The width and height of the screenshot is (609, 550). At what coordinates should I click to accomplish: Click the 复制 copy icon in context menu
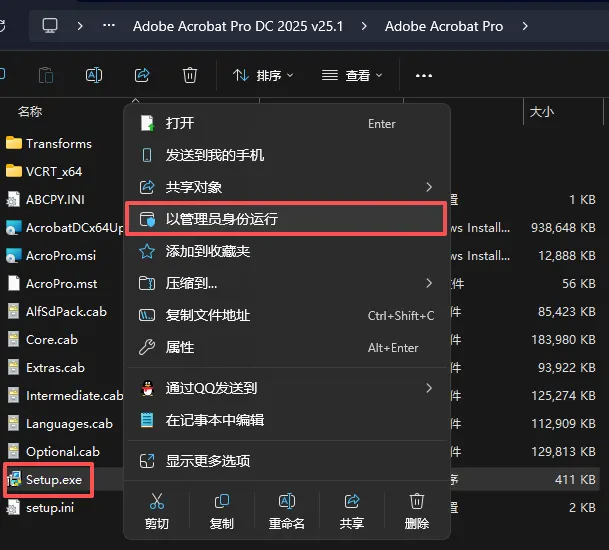[x=222, y=501]
